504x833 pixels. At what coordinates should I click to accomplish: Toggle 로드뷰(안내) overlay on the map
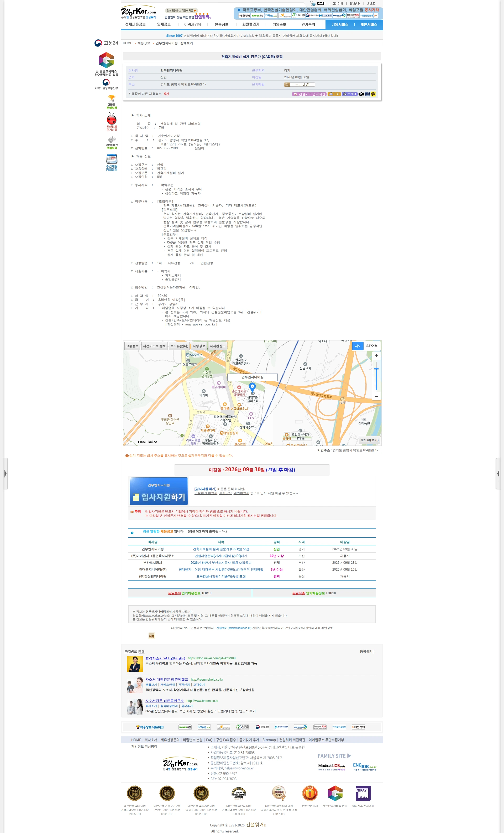(179, 346)
